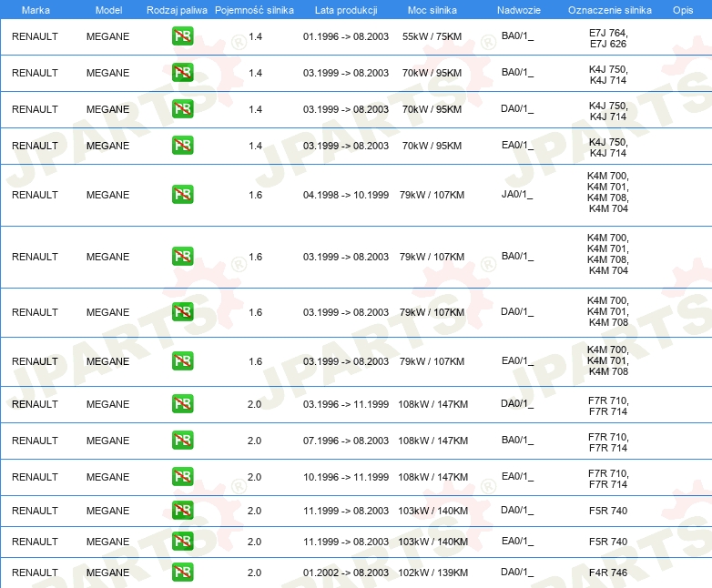Click the fuel icon in the 10.1996 -> 11.1999 row
Screen dimensions: 712x588
click(x=182, y=476)
